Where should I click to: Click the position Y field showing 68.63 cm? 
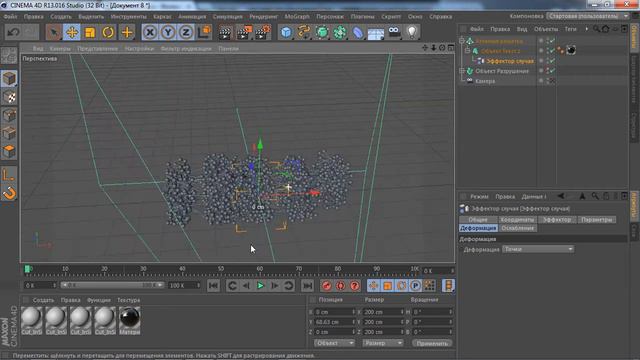pyautogui.click(x=335, y=322)
